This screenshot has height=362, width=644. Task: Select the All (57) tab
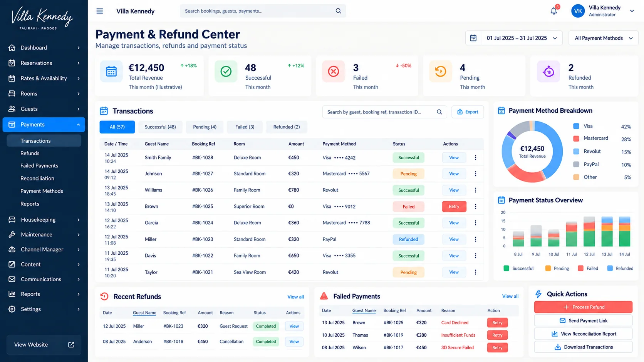[117, 127]
